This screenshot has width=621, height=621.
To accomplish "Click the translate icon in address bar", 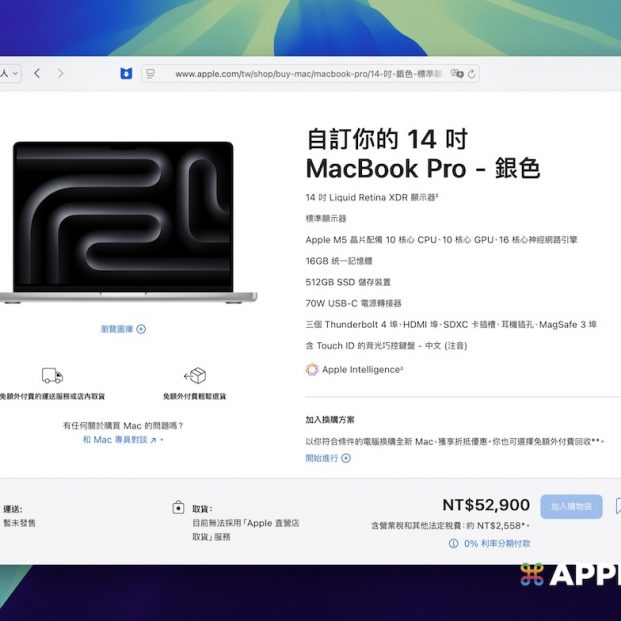I will [456, 74].
